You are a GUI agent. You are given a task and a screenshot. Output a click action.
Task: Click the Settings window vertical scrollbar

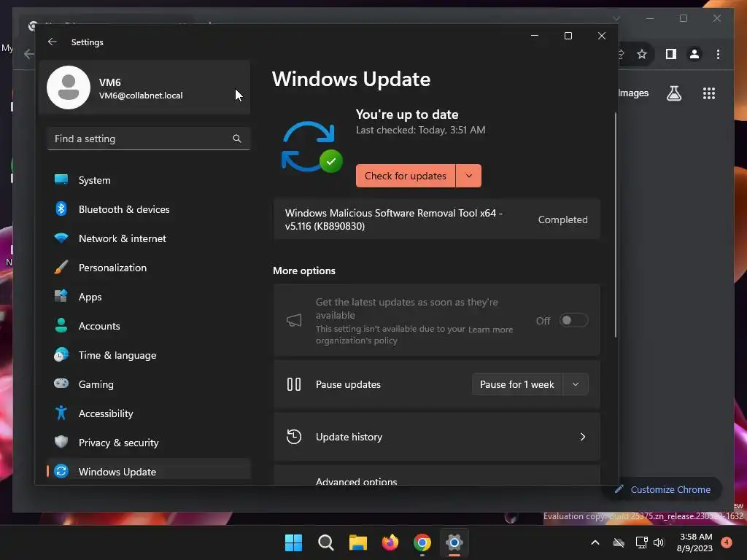pos(616,225)
